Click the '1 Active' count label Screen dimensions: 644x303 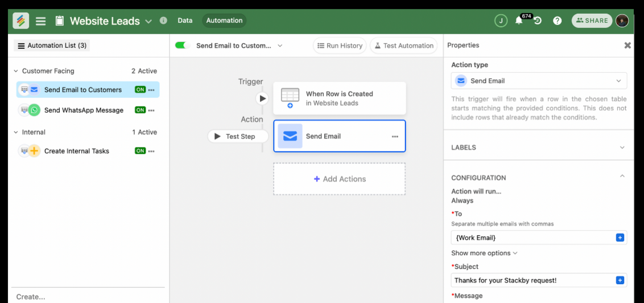[x=144, y=132]
